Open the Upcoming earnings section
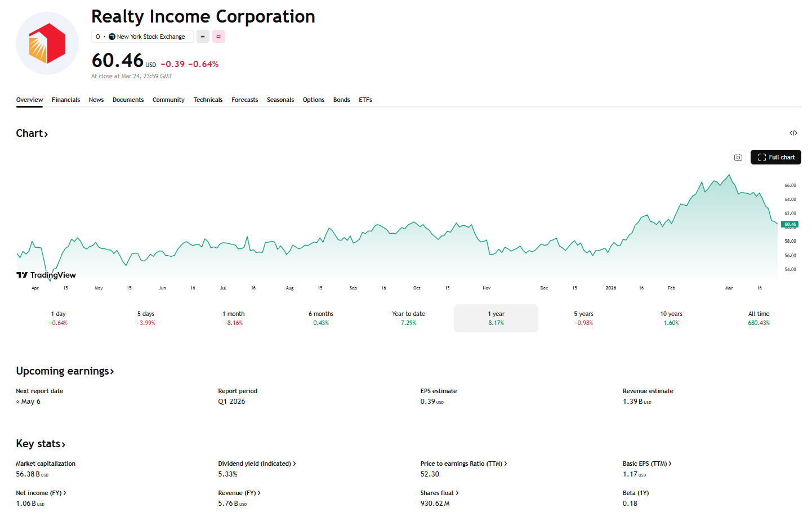The image size is (812, 521). 65,371
